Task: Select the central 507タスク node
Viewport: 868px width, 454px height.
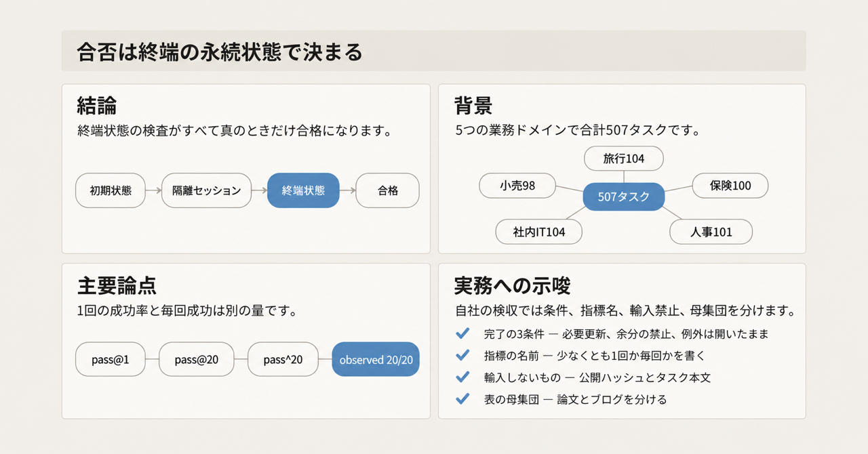Action: pyautogui.click(x=624, y=197)
